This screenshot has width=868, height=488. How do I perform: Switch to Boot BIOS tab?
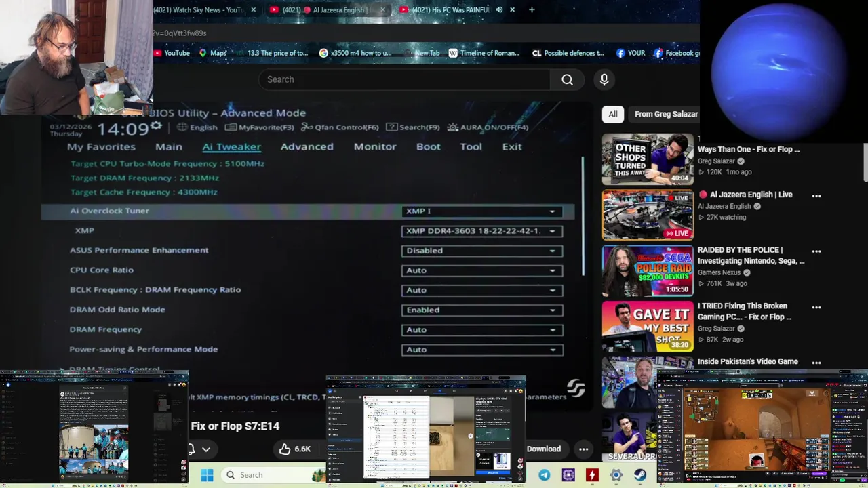click(x=428, y=146)
